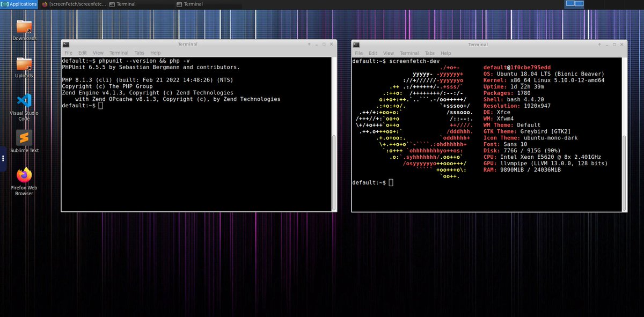Open the Help menu in the phpunit terminal
This screenshot has width=644, height=317.
point(155,53)
